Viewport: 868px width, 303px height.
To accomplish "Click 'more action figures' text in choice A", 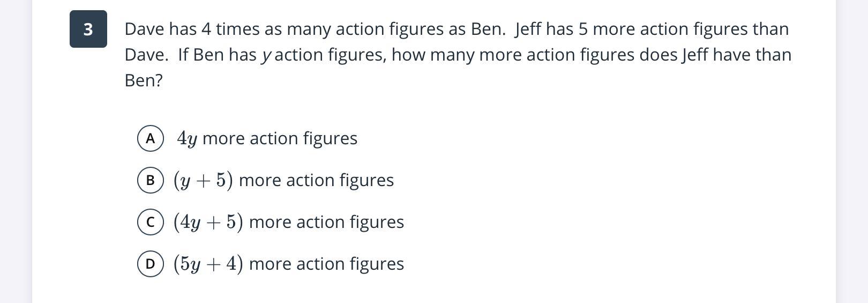I will [x=280, y=138].
